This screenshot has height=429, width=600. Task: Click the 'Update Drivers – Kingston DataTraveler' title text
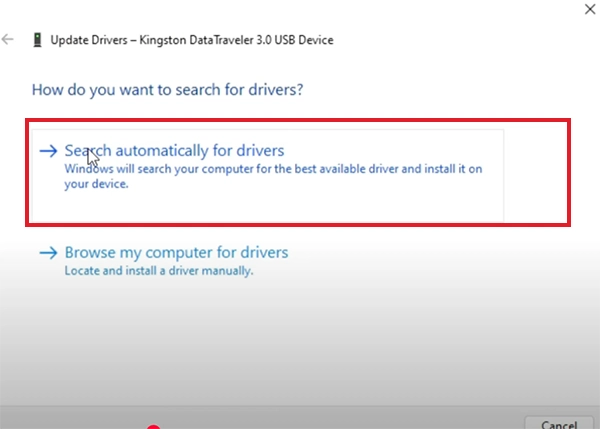tap(192, 40)
